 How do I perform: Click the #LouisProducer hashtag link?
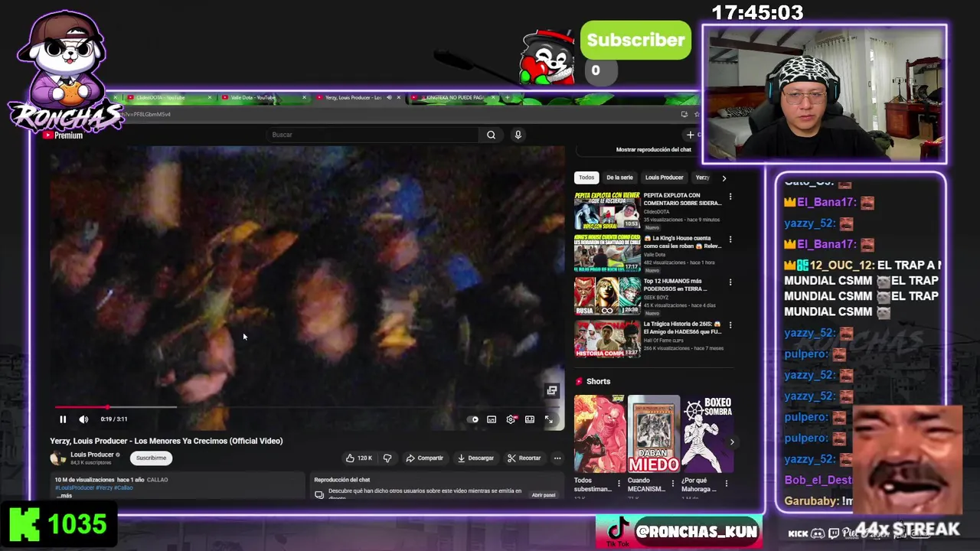[74, 488]
